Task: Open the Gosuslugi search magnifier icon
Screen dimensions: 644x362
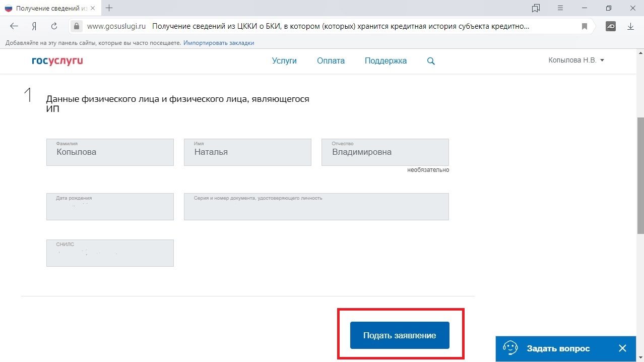Action: pos(431,61)
